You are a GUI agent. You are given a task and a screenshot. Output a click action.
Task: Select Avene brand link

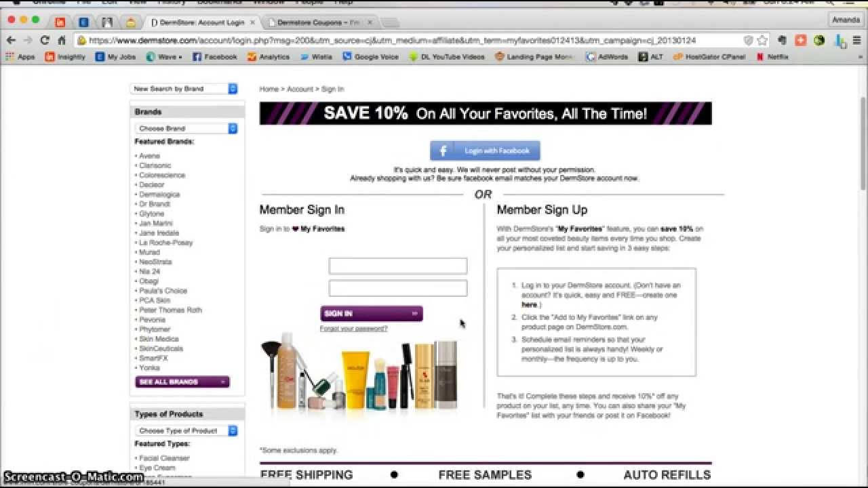click(149, 156)
